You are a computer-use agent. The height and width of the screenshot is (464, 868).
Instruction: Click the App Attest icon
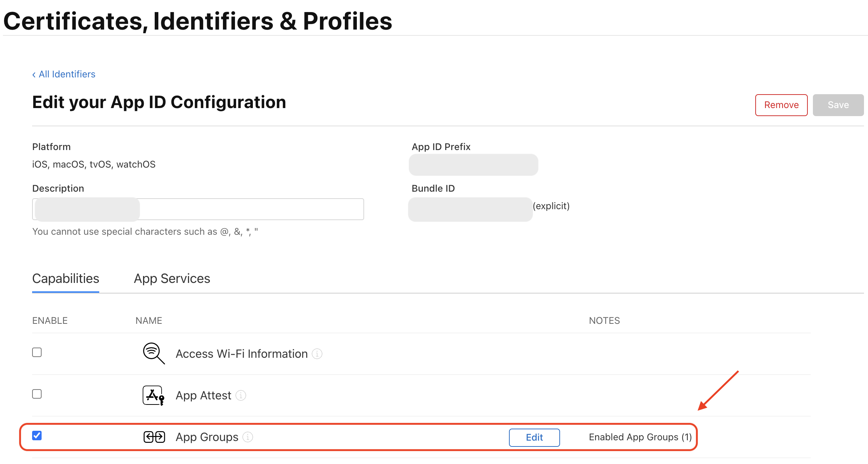click(x=153, y=395)
